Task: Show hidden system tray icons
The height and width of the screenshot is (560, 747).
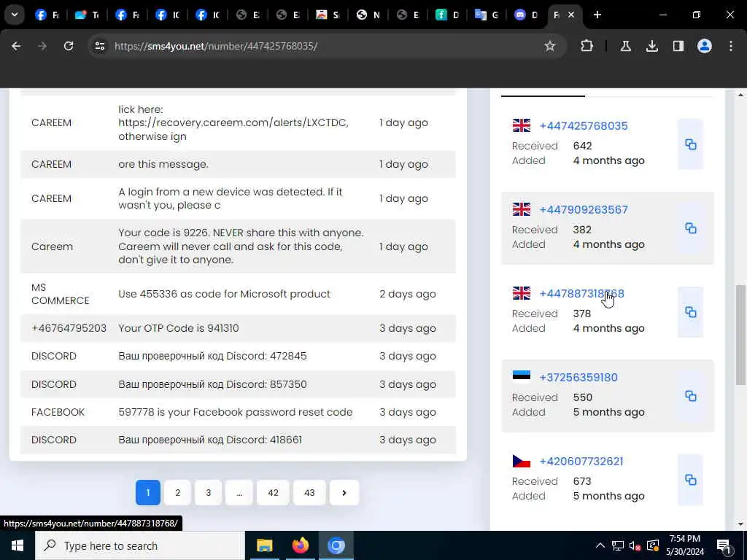Action: (x=600, y=545)
